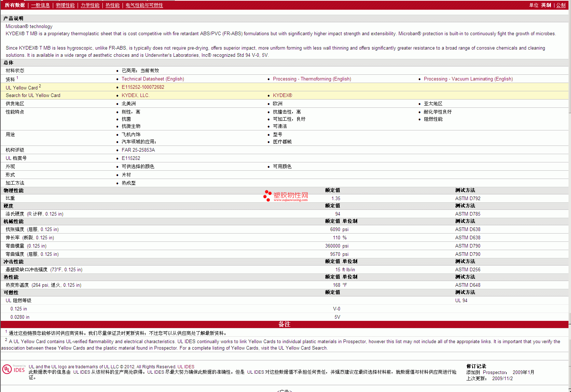The width and height of the screenshot is (571, 392).
Task: Click the 耐化学性良好 feature
Action: [438, 112]
